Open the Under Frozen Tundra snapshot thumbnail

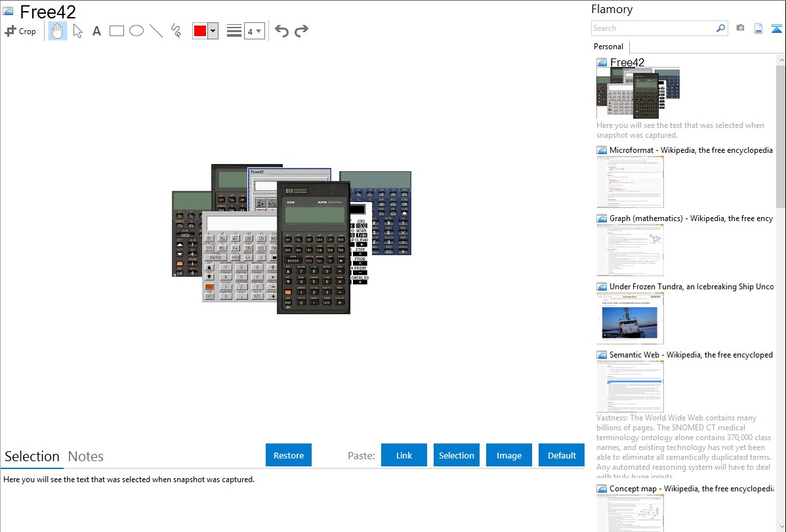pyautogui.click(x=630, y=318)
